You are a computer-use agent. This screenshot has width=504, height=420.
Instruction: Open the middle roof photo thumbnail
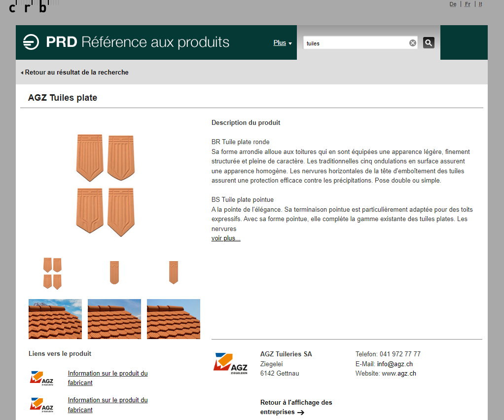point(114,319)
